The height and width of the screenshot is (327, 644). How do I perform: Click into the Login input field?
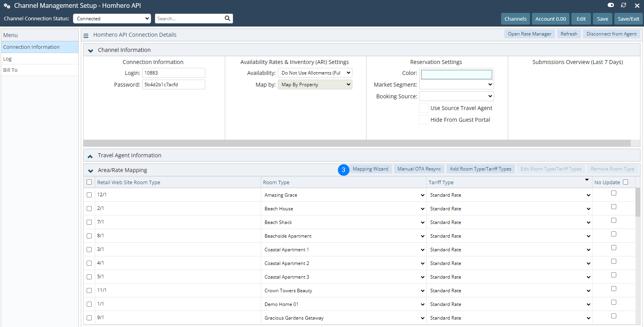[x=173, y=73]
